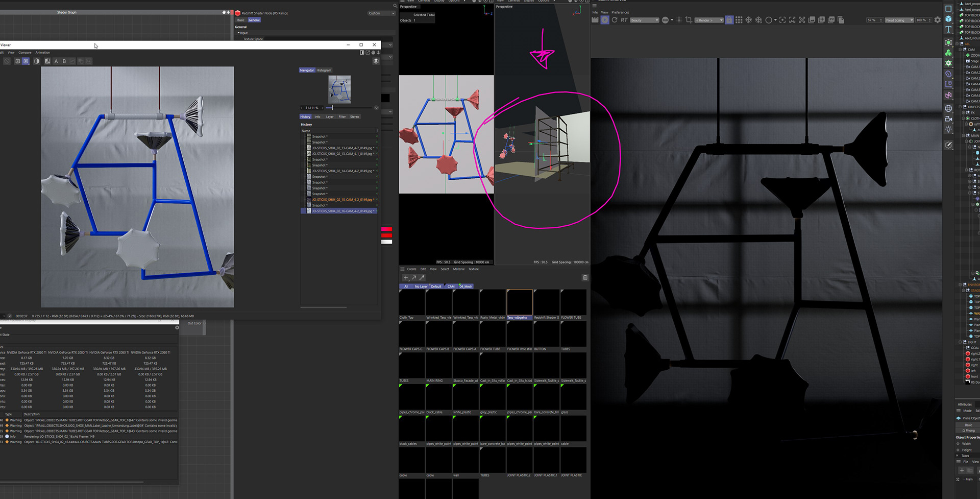Select the cube primitive icon in side toolbar
This screenshot has width=980, height=499.
click(x=948, y=19)
